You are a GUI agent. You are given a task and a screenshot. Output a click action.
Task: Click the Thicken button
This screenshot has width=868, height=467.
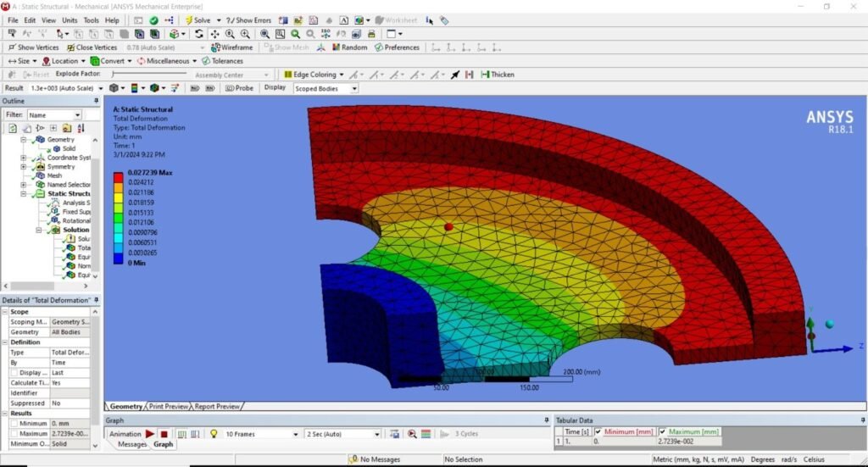click(x=498, y=75)
